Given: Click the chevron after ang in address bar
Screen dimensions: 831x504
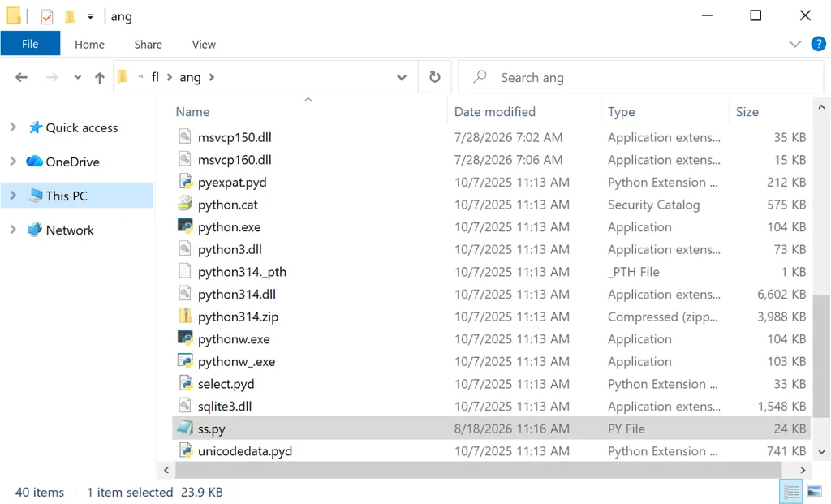Looking at the screenshot, I should tap(212, 77).
